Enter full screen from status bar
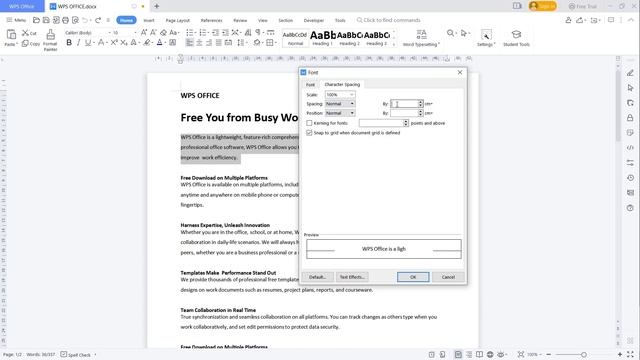Image resolution: width=640 pixels, height=360 pixels. (631, 354)
